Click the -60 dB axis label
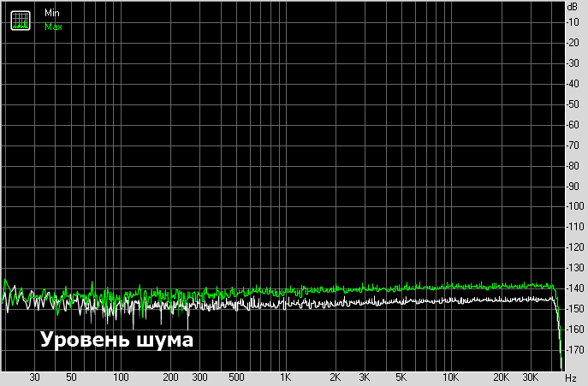588x386 pixels. point(574,125)
